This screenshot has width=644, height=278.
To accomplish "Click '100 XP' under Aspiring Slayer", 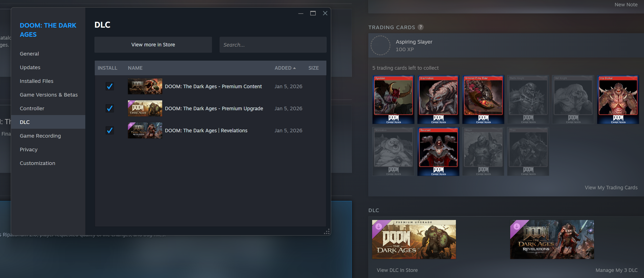I will coord(405,49).
